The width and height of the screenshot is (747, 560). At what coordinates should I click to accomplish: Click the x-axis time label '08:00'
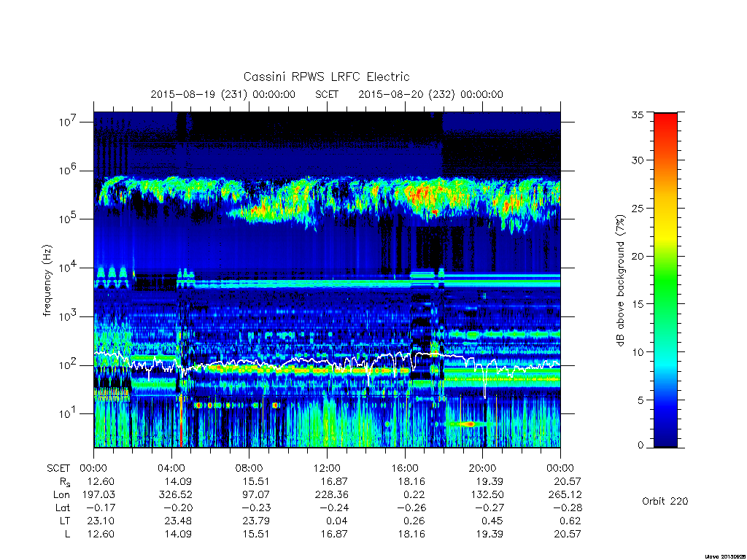click(249, 468)
